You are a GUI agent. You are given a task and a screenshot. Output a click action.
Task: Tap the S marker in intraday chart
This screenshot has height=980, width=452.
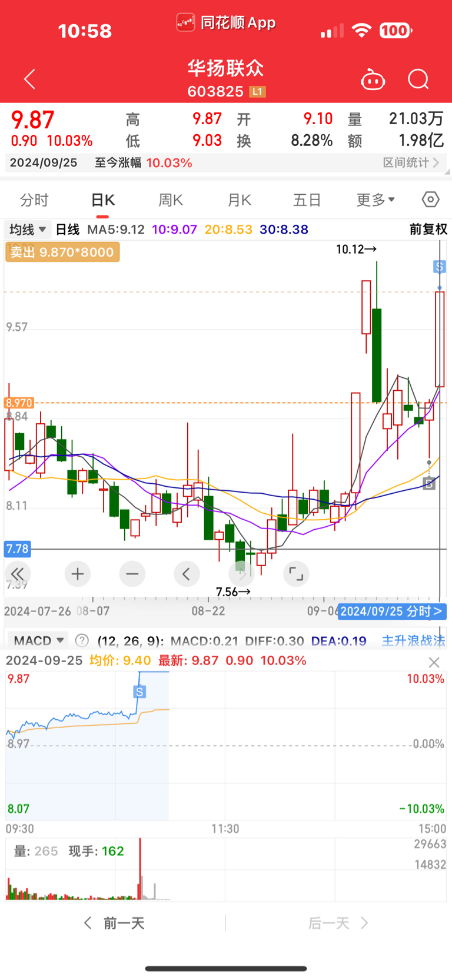[x=139, y=692]
